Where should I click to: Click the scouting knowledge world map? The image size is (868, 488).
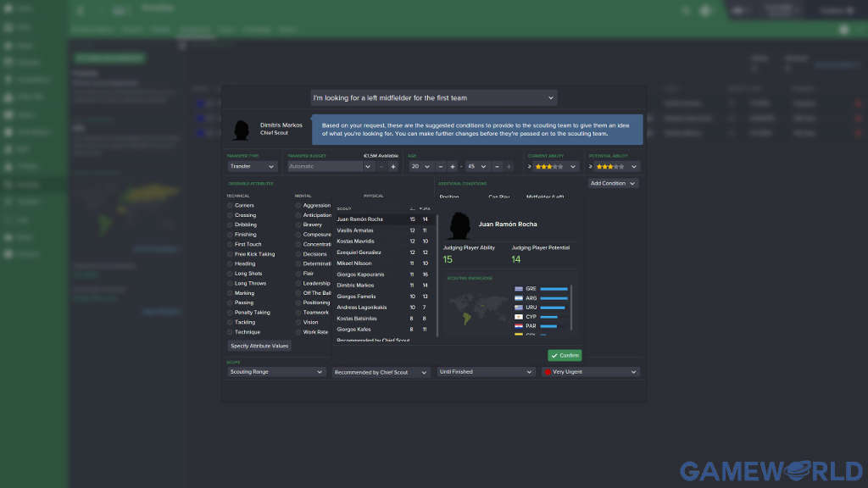pyautogui.click(x=478, y=308)
